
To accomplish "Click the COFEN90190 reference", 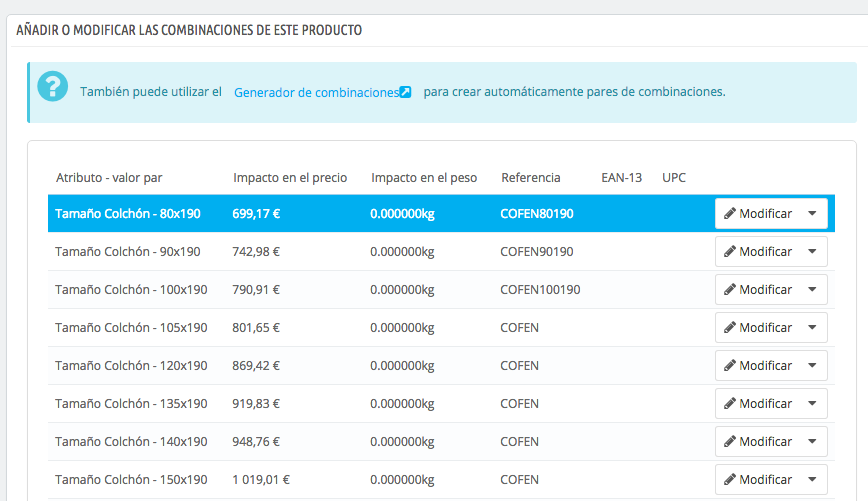I will 537,252.
